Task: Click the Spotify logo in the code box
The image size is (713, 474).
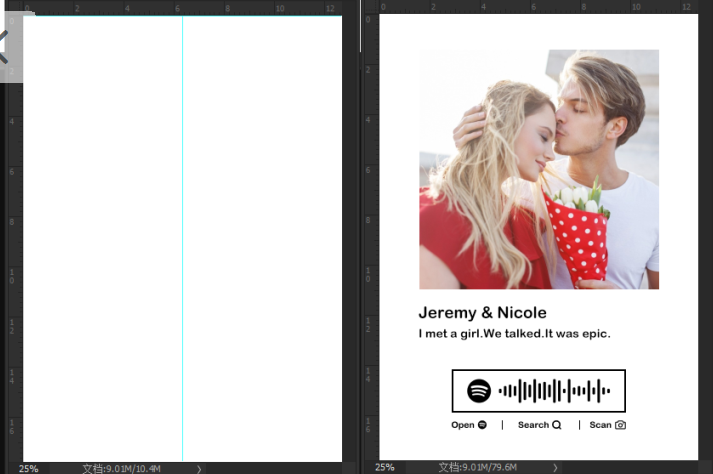Action: click(479, 391)
